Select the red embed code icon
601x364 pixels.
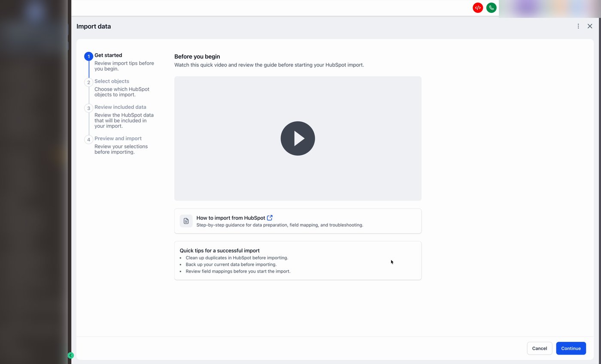[477, 7]
